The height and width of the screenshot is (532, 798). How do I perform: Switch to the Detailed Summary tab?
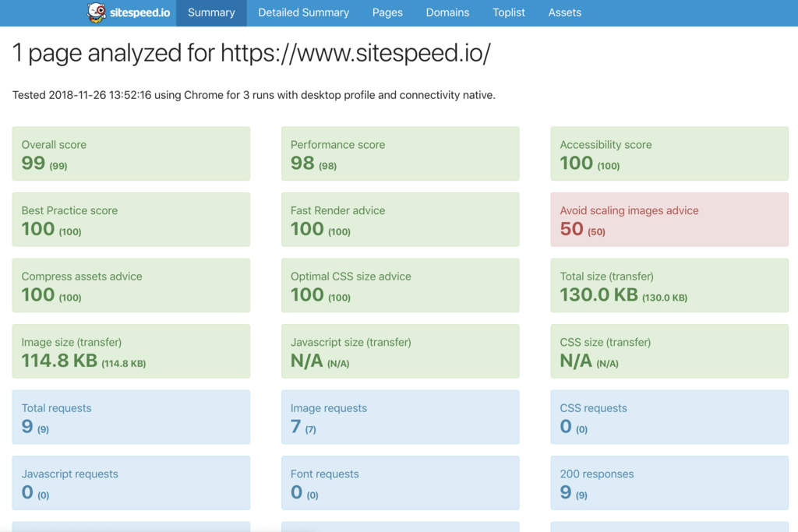(303, 12)
